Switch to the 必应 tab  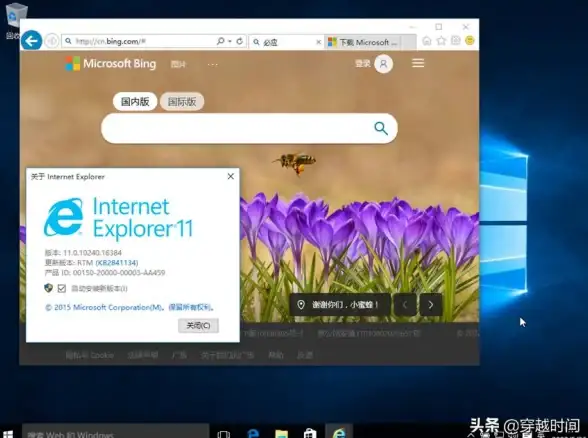click(286, 42)
